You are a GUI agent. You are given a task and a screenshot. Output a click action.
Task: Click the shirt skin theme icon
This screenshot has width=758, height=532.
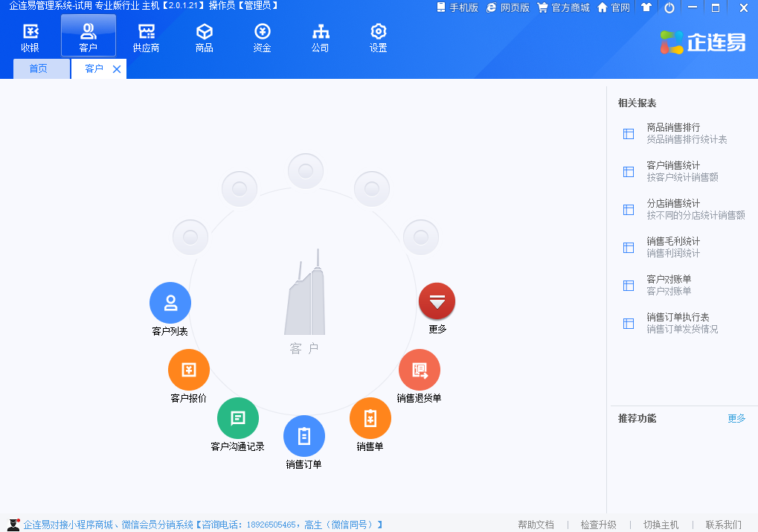(645, 7)
